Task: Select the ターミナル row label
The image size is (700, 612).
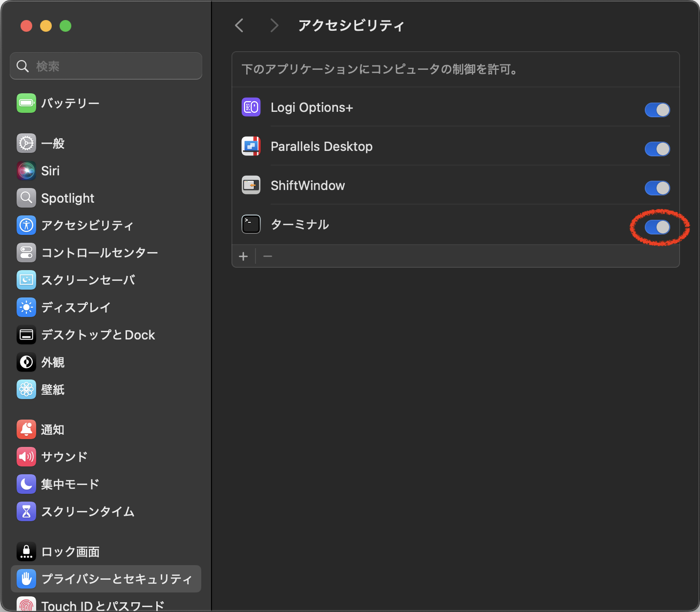Action: [x=300, y=225]
